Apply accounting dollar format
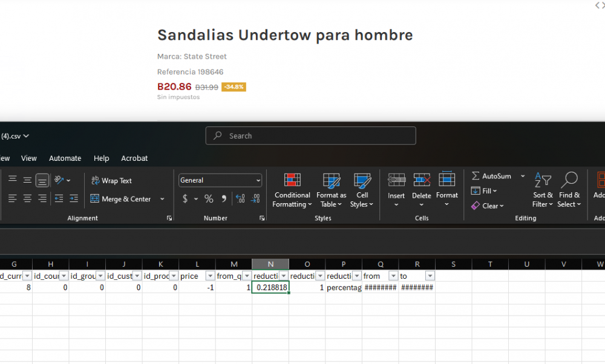The image size is (605, 364). click(x=185, y=198)
